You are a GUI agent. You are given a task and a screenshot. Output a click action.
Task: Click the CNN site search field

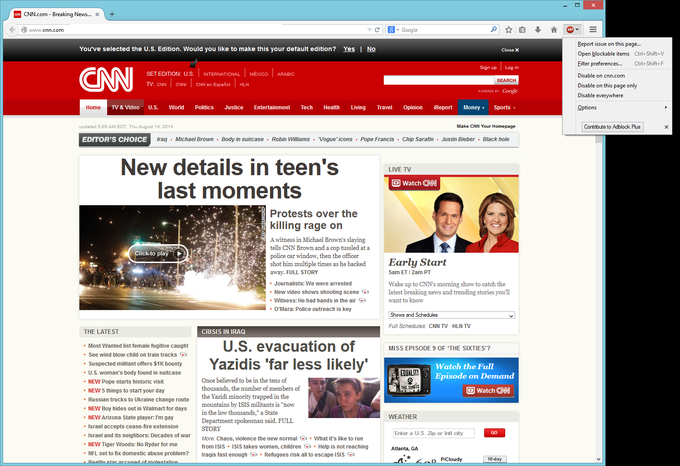(x=439, y=80)
